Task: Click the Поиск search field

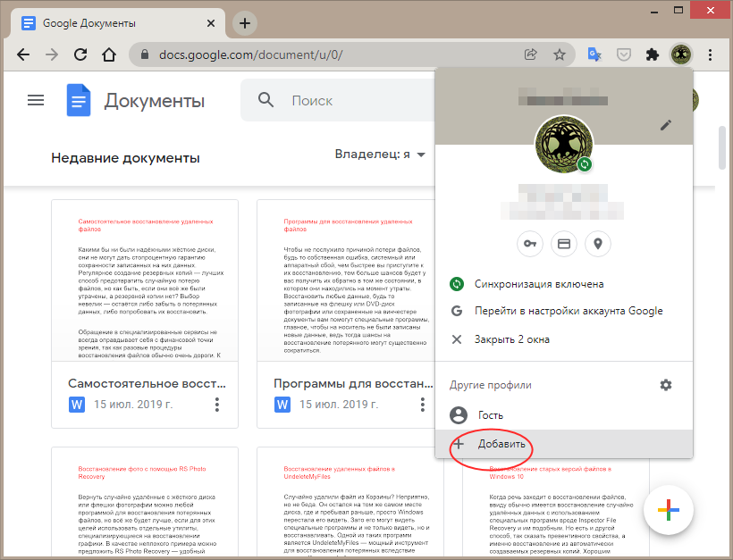Action: (x=339, y=100)
